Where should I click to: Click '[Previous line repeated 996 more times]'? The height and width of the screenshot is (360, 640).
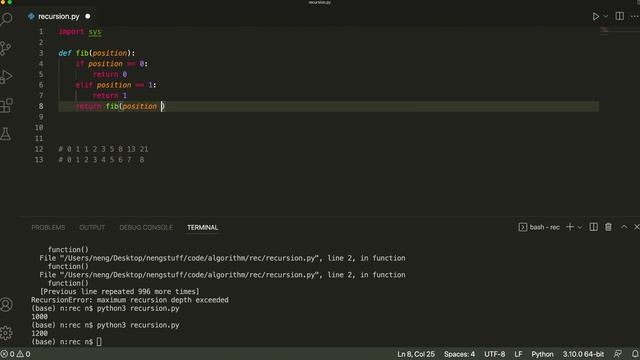coord(120,291)
